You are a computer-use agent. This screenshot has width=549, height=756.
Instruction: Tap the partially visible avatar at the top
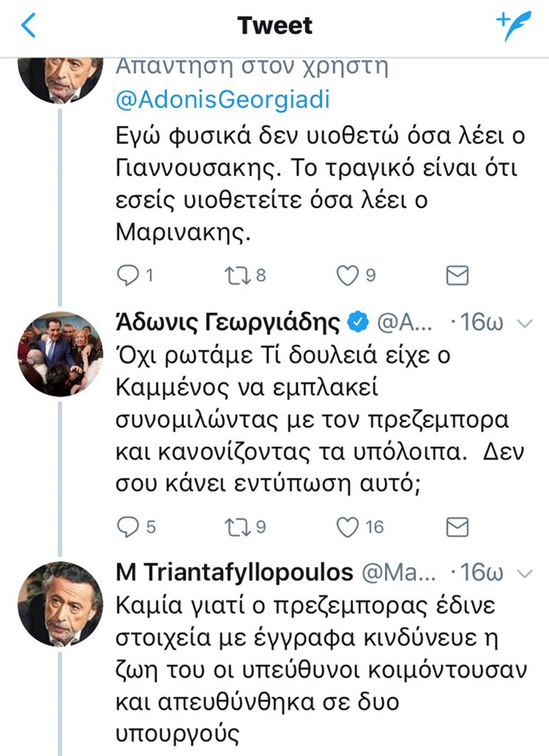tap(61, 81)
